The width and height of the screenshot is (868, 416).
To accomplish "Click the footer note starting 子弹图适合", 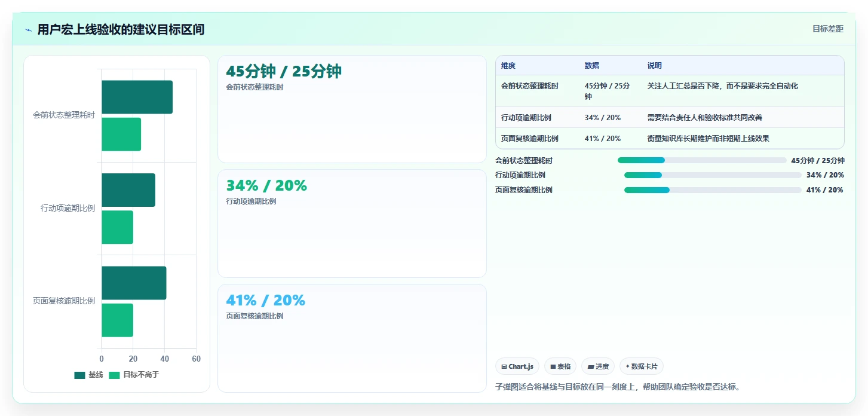I will pos(618,387).
